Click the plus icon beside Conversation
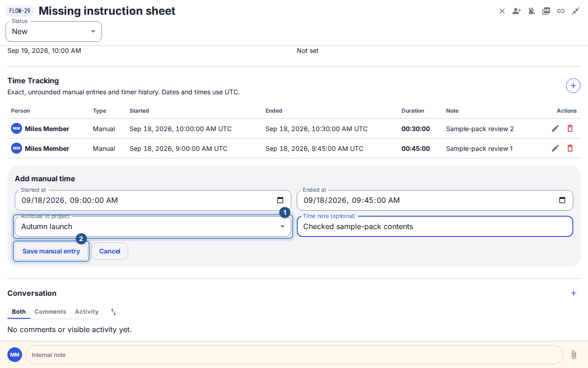The width and height of the screenshot is (588, 368). (574, 293)
